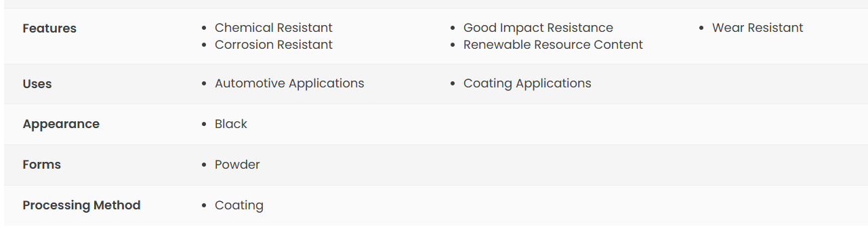Screen dimensions: 868x250
Task: Click the Uses row label
Action: [x=37, y=84]
